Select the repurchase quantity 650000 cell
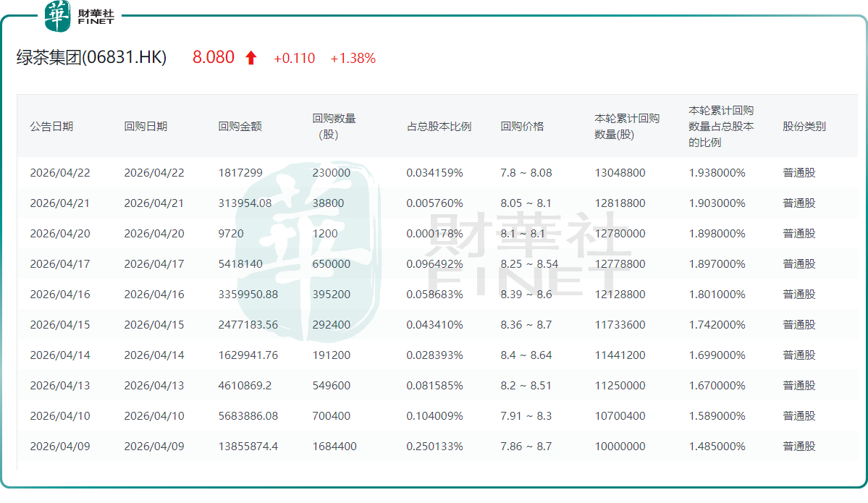This screenshot has height=503, width=868. [x=332, y=264]
